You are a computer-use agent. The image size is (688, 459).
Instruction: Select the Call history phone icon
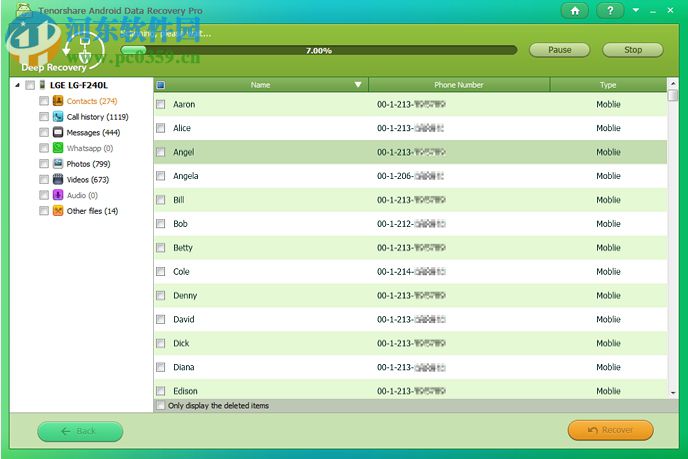coord(58,117)
